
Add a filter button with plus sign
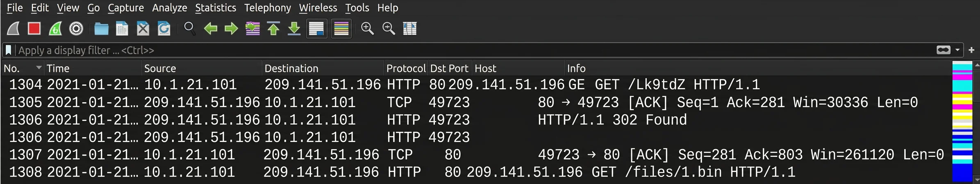[971, 50]
